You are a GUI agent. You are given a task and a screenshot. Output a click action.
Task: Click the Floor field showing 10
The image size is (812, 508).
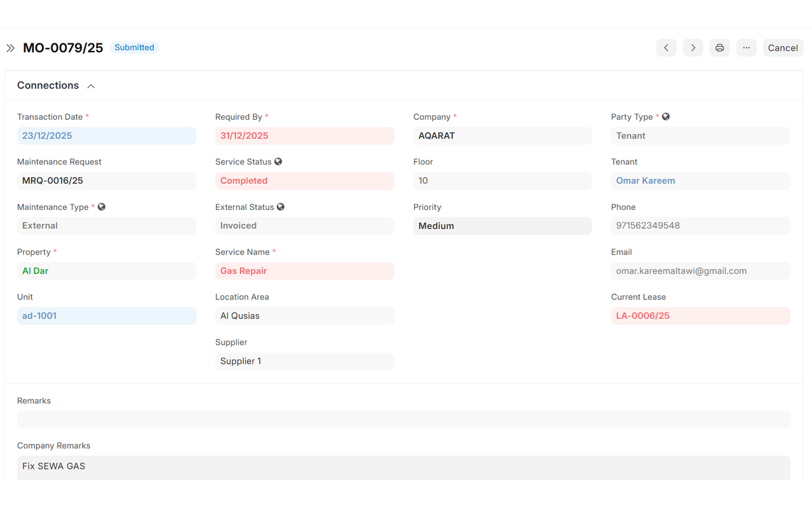point(503,181)
